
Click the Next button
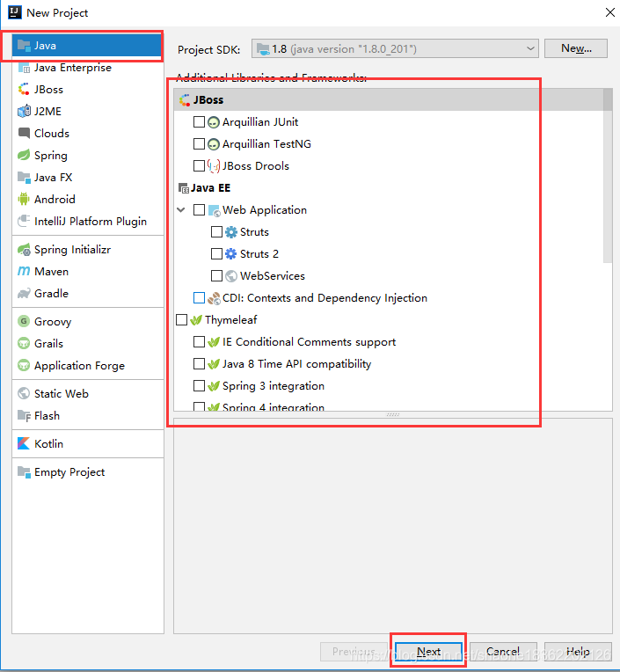pyautogui.click(x=428, y=652)
